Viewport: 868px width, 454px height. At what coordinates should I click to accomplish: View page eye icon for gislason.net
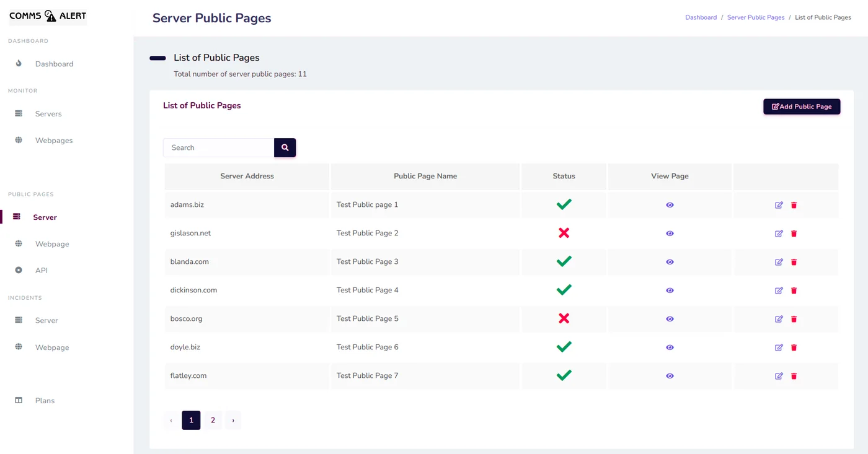670,234
